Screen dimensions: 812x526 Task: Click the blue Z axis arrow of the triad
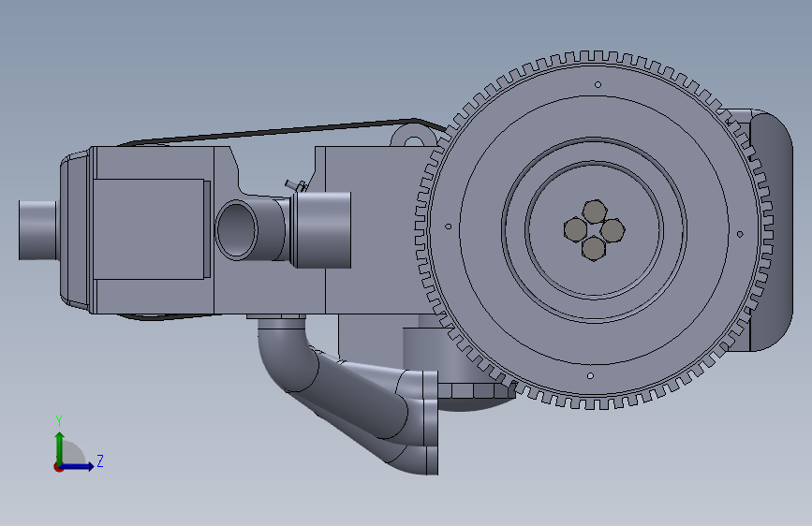point(81,466)
